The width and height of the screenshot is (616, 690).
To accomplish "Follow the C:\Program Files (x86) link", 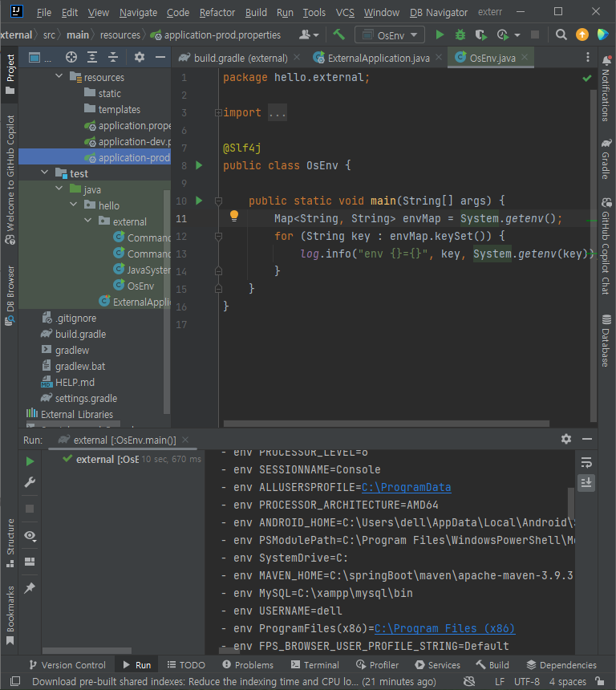I will [444, 628].
